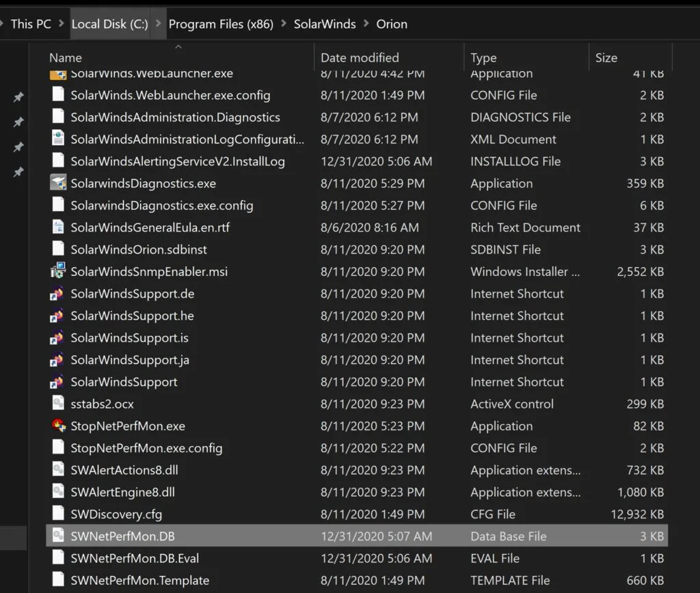
Task: Select SWDiscovery.cfg file name
Action: pyautogui.click(x=116, y=514)
